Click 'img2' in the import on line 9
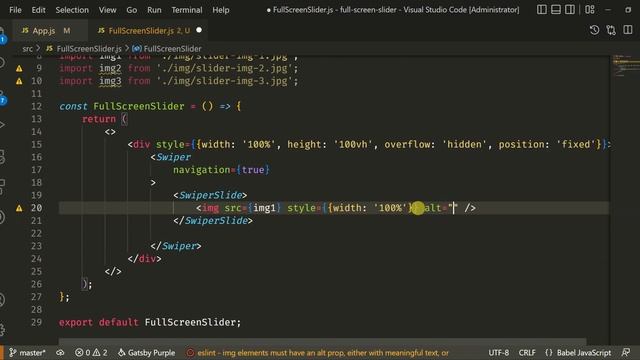The width and height of the screenshot is (640, 360). (110, 69)
